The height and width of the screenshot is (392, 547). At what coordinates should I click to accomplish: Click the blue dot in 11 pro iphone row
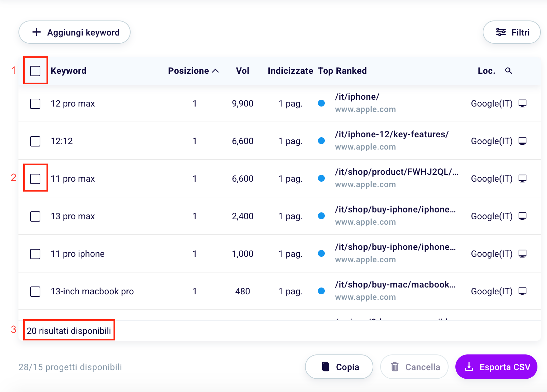[x=321, y=253]
